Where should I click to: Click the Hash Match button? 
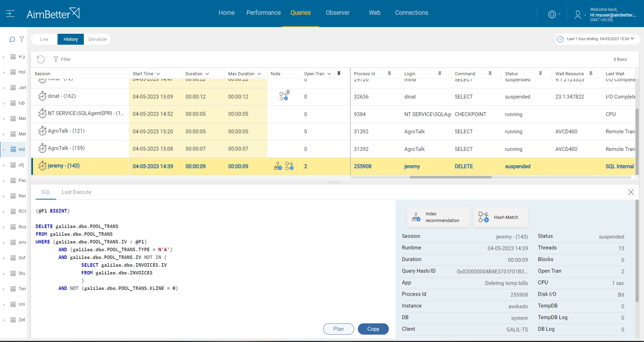point(500,217)
